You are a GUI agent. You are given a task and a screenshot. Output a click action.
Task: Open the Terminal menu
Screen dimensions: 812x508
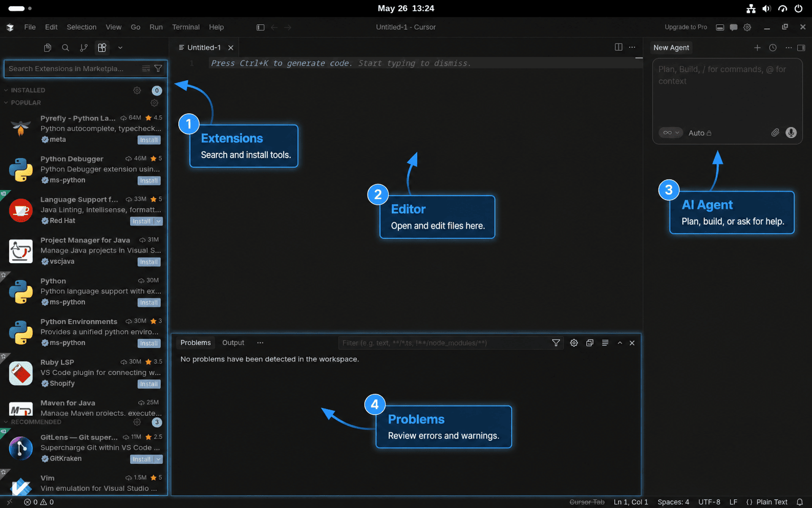click(x=186, y=27)
